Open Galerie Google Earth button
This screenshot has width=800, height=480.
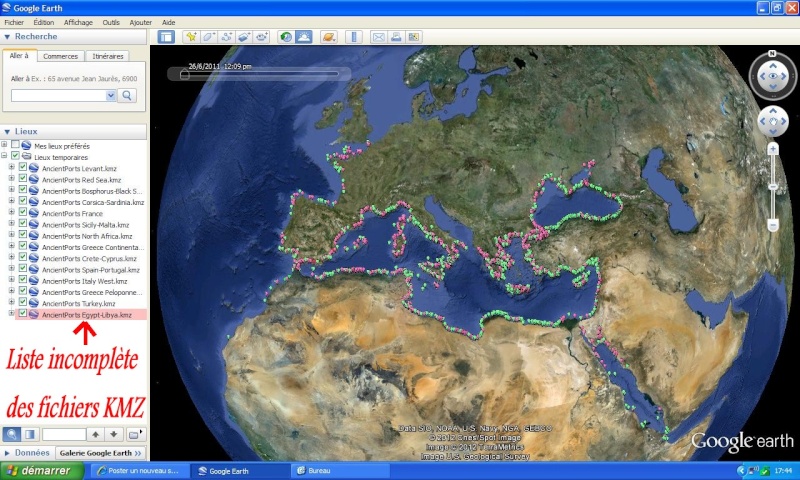[100, 453]
